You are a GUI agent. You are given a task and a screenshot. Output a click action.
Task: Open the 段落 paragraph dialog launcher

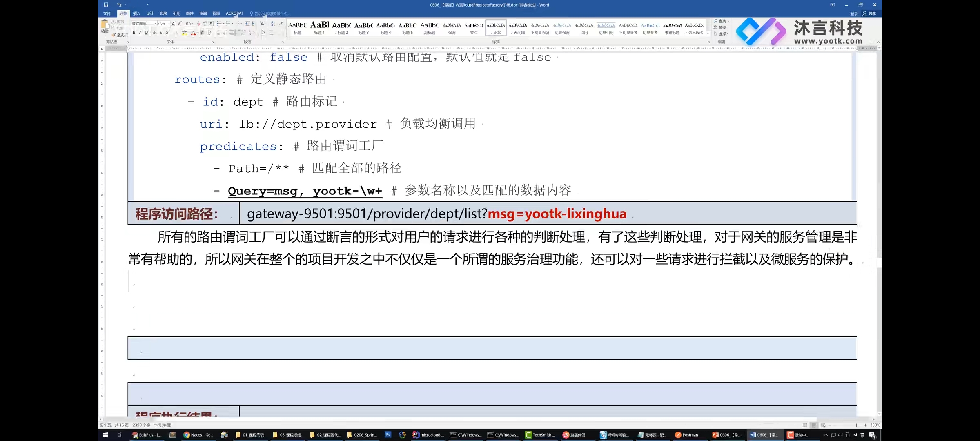(x=283, y=42)
